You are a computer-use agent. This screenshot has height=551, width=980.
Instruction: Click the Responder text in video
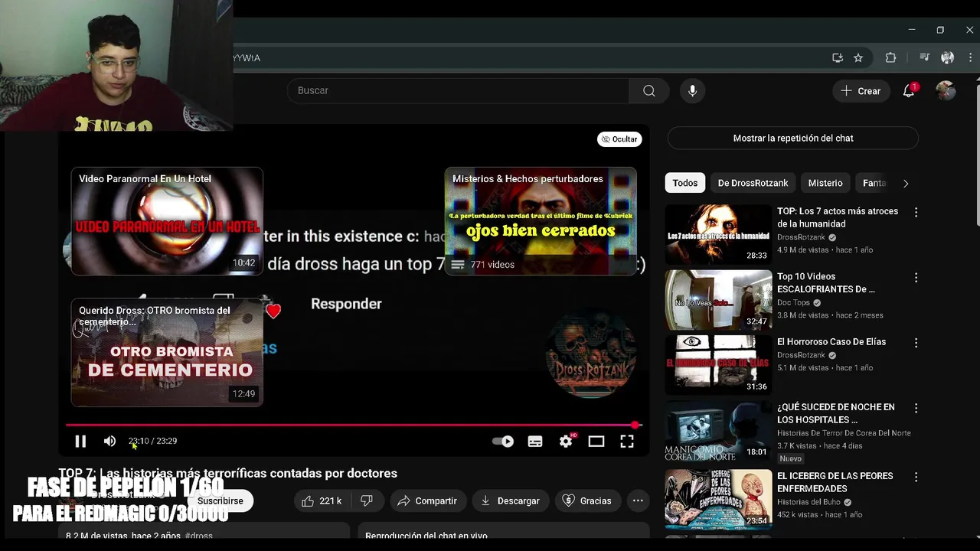click(346, 304)
